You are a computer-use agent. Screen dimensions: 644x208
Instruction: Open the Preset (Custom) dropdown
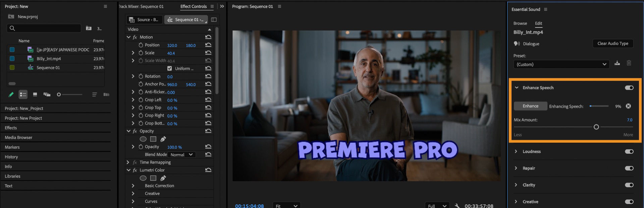tap(561, 64)
